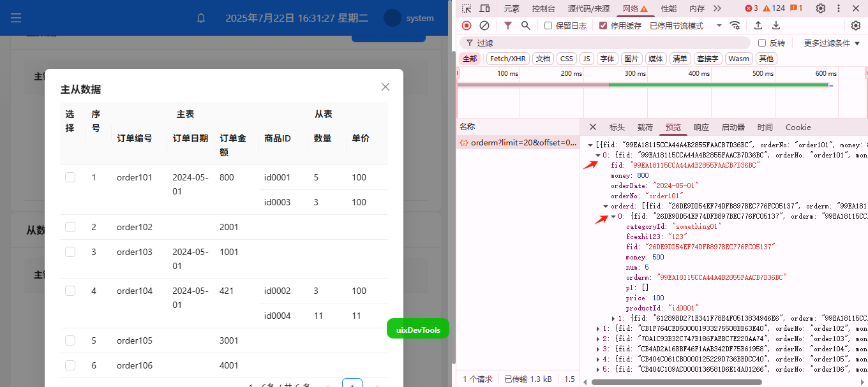Expand JSON item 1 for order102
The width and height of the screenshot is (868, 387).
coord(598,328)
